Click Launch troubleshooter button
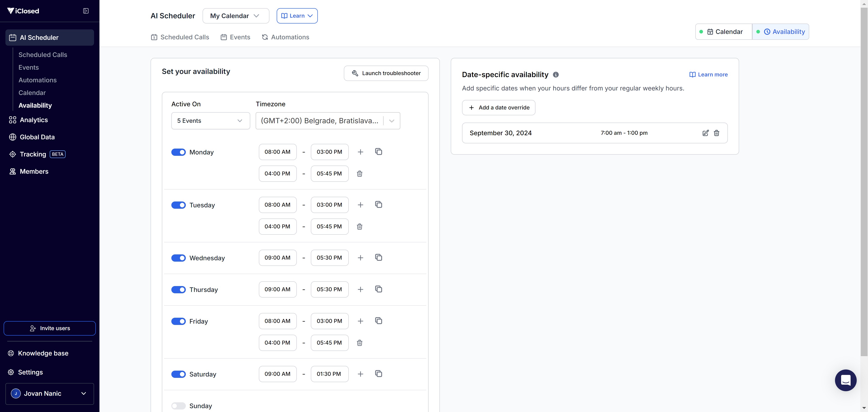Image resolution: width=868 pixels, height=412 pixels. point(386,73)
